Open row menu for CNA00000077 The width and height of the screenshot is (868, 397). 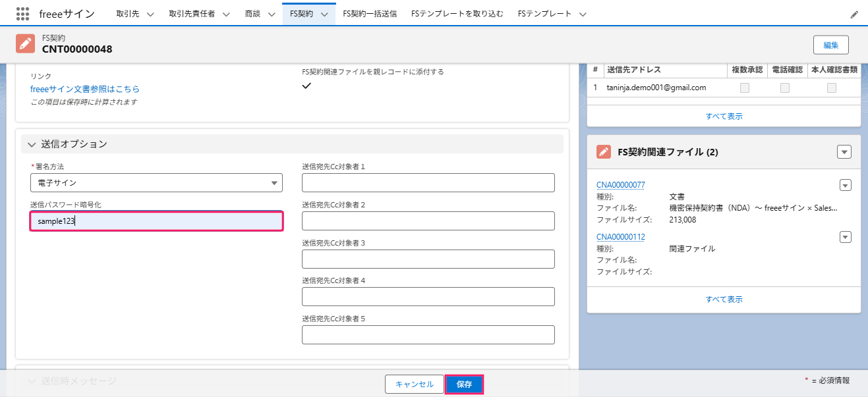[x=846, y=185]
